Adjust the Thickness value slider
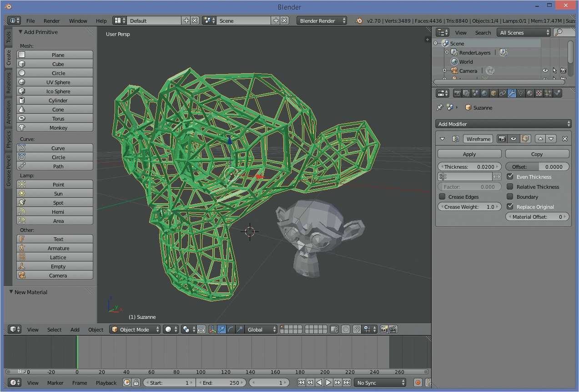The height and width of the screenshot is (392, 579). 469,167
